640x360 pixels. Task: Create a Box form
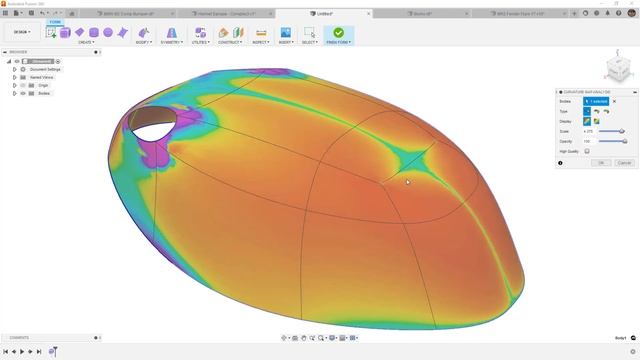click(65, 33)
